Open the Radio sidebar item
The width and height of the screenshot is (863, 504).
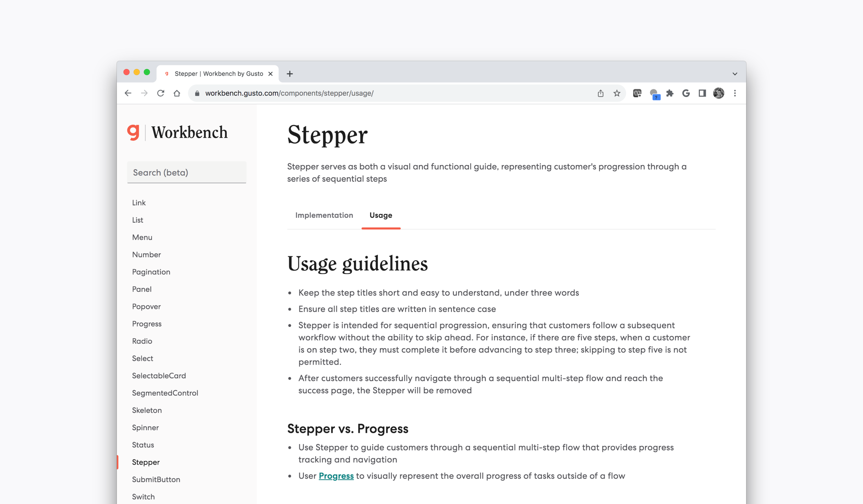(x=142, y=341)
